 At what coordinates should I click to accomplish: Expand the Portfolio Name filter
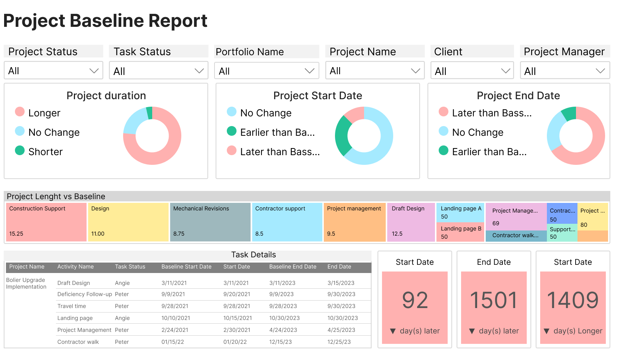tap(266, 70)
